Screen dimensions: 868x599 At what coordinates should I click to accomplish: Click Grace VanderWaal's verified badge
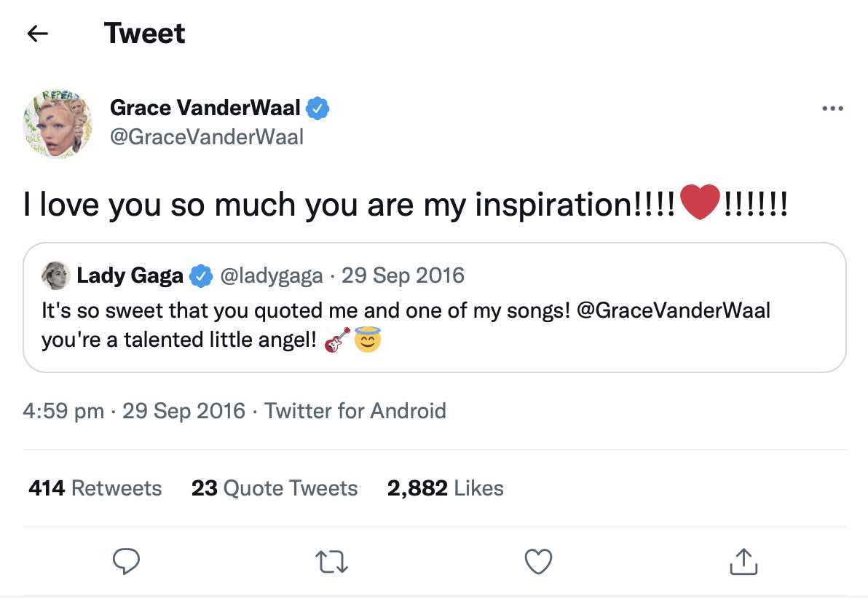point(317,109)
